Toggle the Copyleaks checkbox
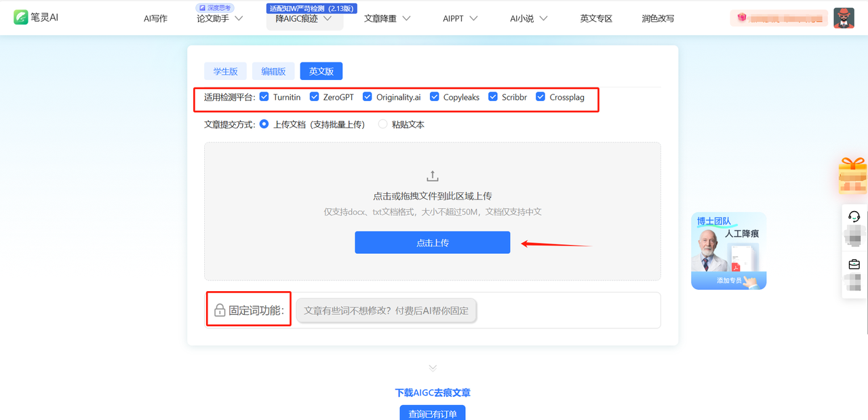 click(435, 97)
